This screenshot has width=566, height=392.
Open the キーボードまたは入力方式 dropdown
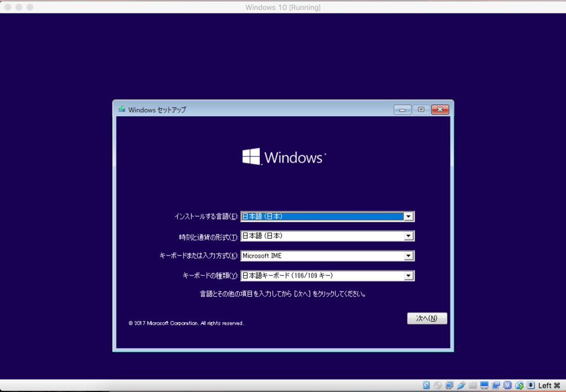tap(408, 255)
